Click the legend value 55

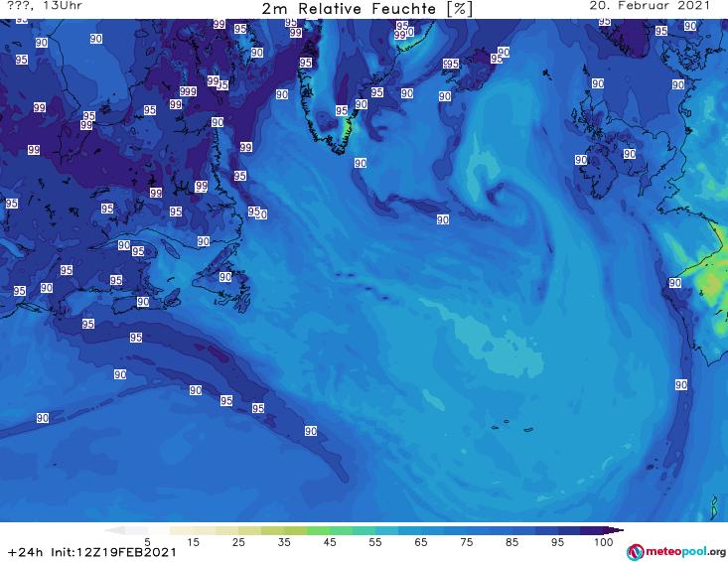coord(375,542)
